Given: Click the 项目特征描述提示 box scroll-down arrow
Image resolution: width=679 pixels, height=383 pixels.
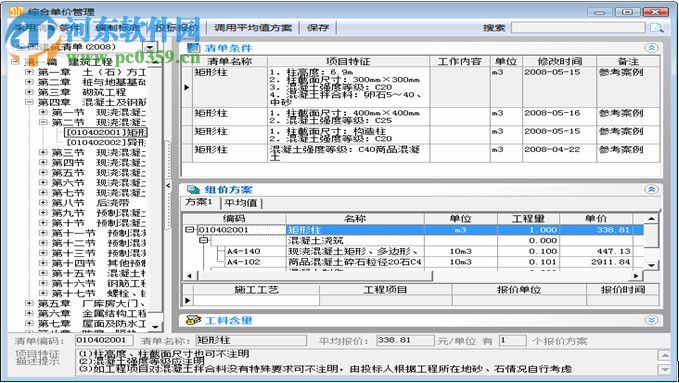Looking at the screenshot, I should coord(664,369).
